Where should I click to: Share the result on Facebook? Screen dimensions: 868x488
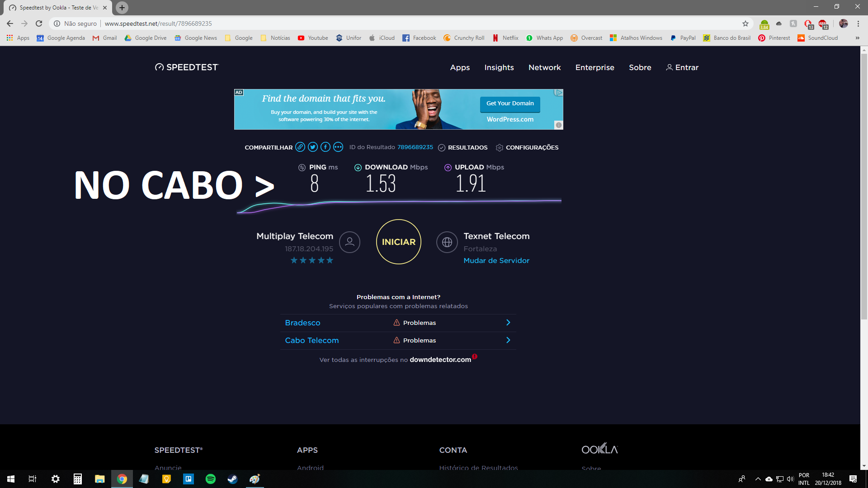click(325, 147)
